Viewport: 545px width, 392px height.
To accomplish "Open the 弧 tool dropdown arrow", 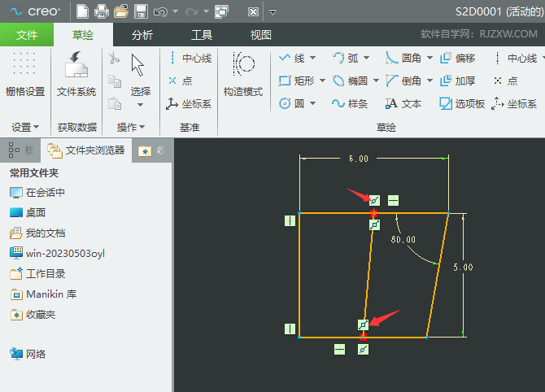I will [366, 58].
